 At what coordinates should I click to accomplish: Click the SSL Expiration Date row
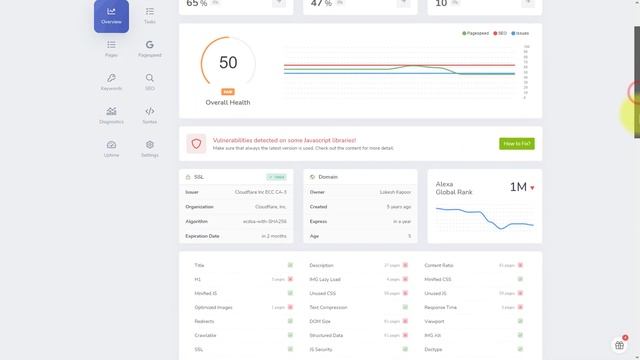tap(236, 236)
